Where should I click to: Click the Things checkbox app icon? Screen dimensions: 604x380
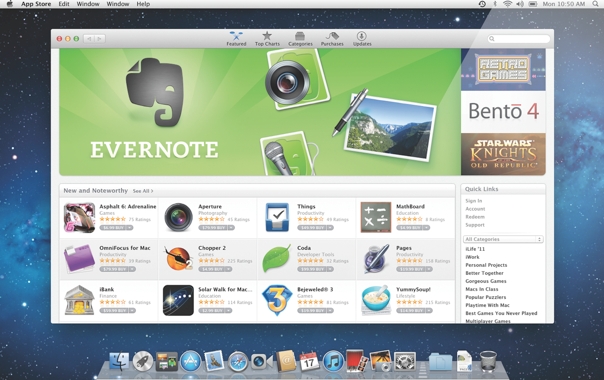coord(277,217)
